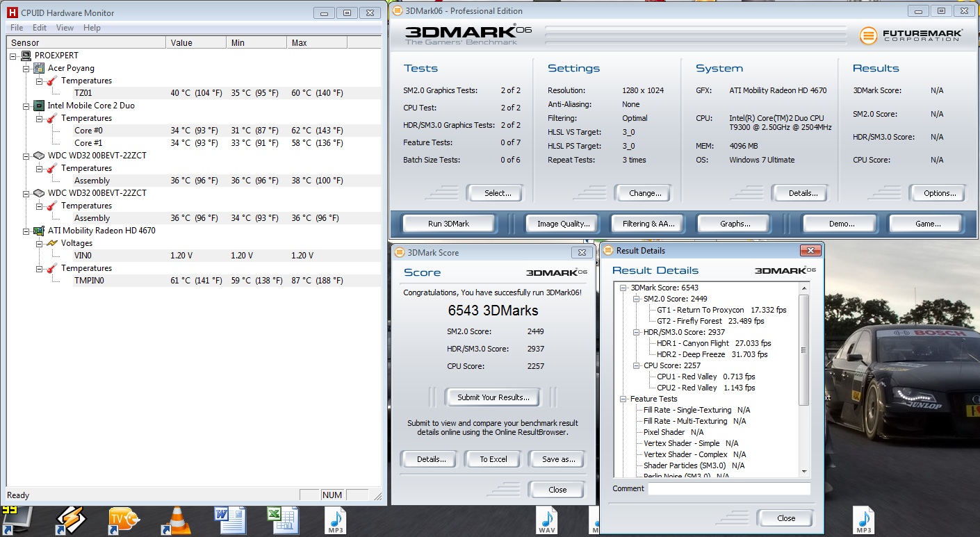Viewport: 980px width, 537px height.
Task: Click the ATI Mobility Radeon HD 4670 card icon
Action: click(x=40, y=231)
